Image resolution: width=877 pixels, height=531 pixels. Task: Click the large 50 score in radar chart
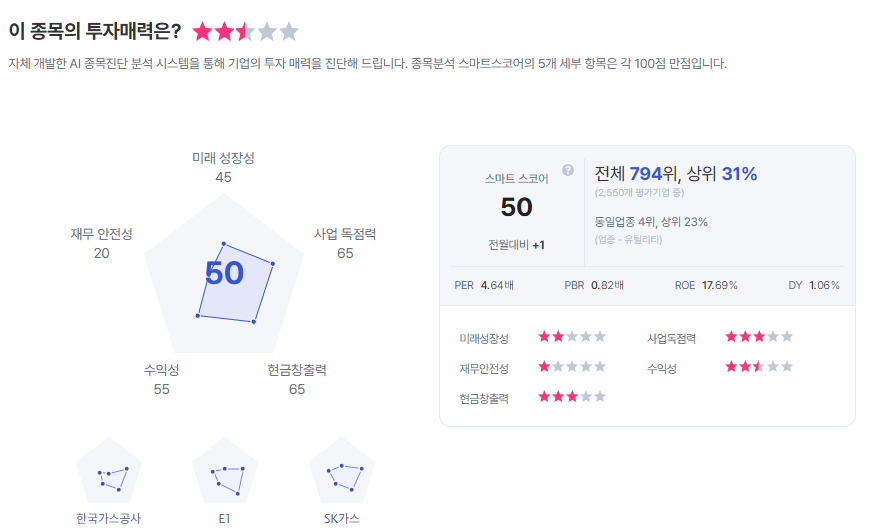tap(224, 273)
